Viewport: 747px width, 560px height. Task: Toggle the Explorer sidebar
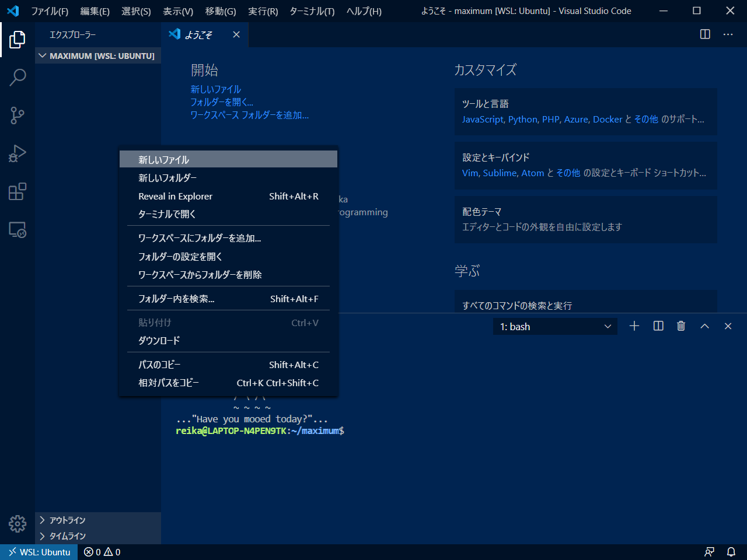18,39
